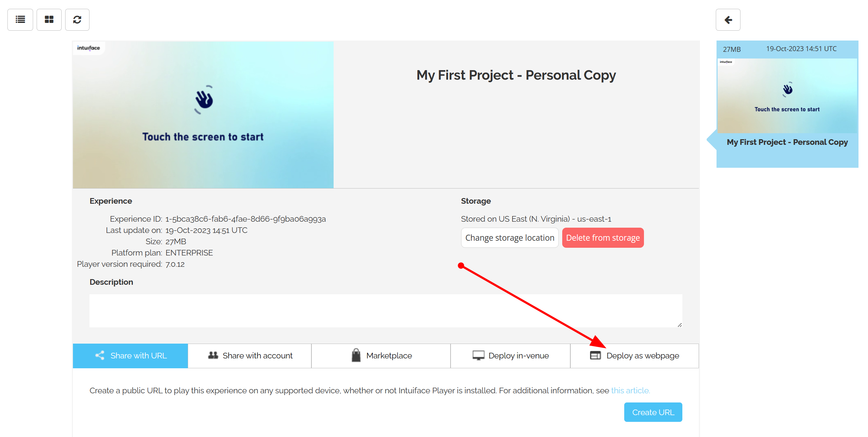Click Delete from storage

[603, 238]
